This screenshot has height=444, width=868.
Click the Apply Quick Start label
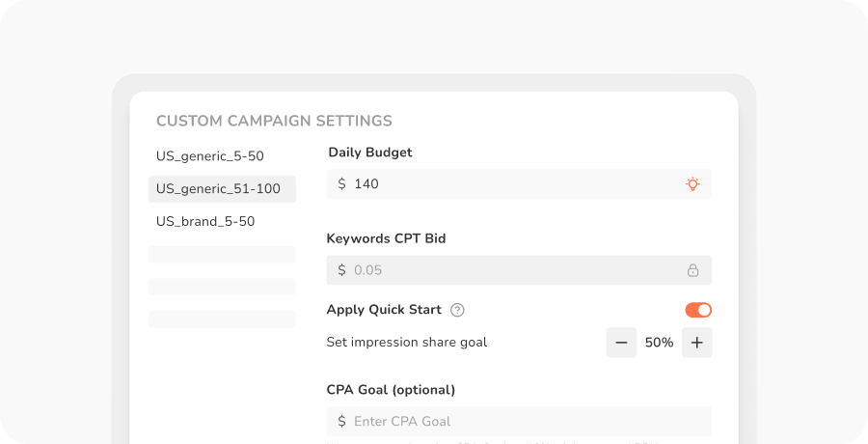click(x=384, y=310)
